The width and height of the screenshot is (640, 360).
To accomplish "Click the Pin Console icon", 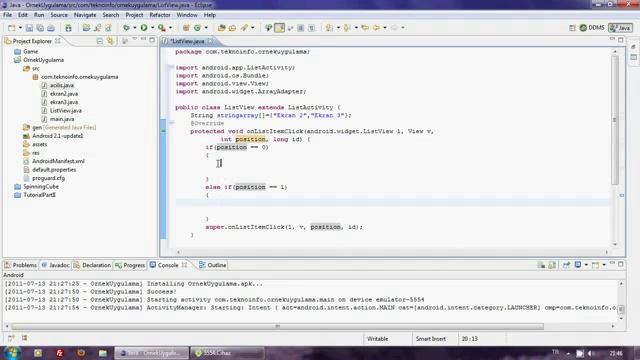I will point(567,265).
